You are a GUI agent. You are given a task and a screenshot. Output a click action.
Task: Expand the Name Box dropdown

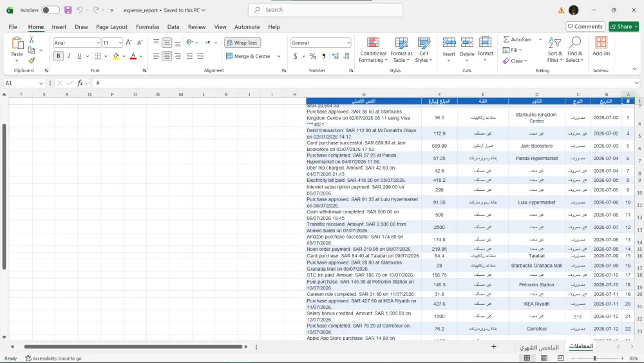click(x=41, y=83)
